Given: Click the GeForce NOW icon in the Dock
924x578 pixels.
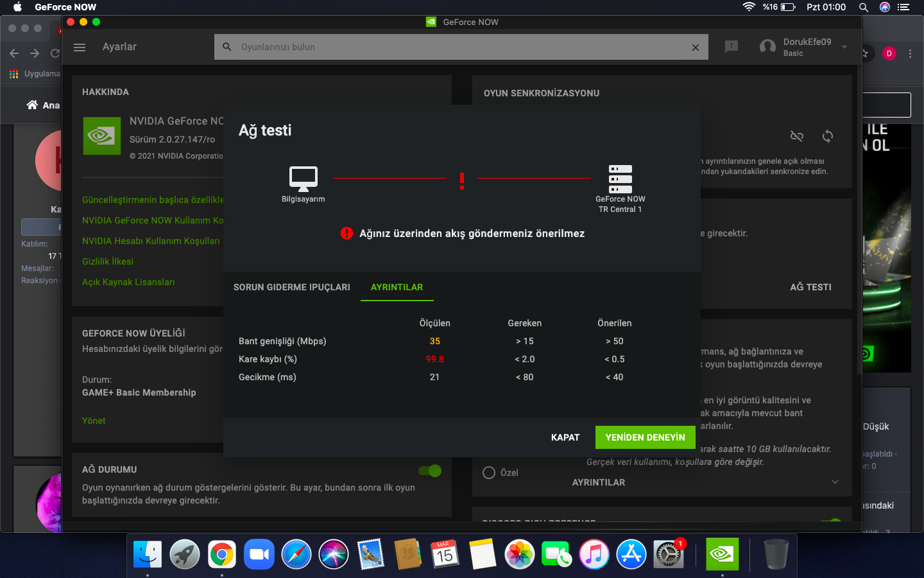Looking at the screenshot, I should [x=723, y=554].
